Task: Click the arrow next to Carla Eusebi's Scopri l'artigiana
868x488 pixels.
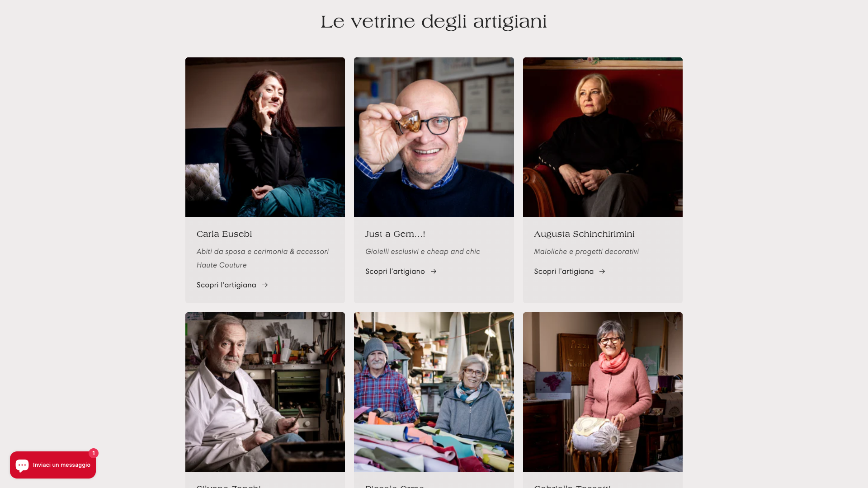Action: coord(265,285)
